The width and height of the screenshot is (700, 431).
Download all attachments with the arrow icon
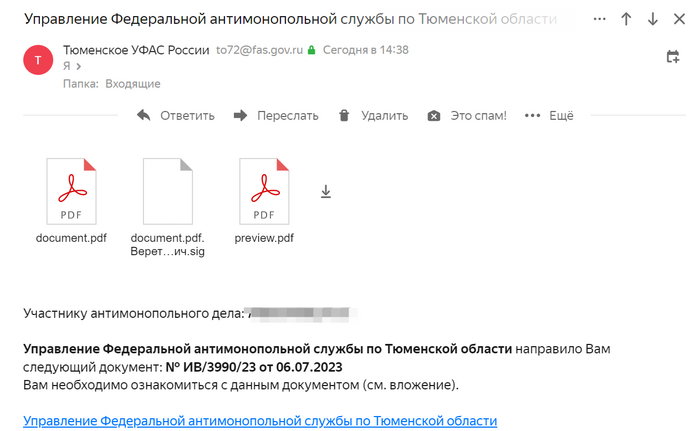[x=325, y=191]
